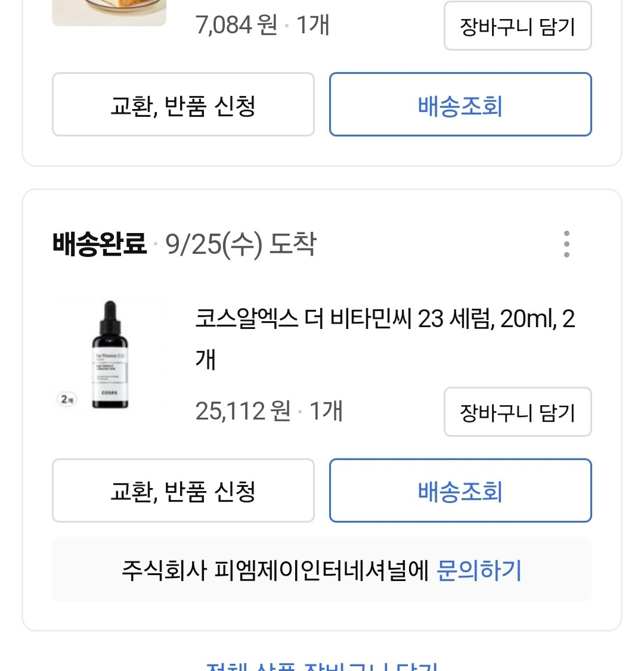Tap the 7,084 원 price text
644x671 pixels.
tap(236, 26)
